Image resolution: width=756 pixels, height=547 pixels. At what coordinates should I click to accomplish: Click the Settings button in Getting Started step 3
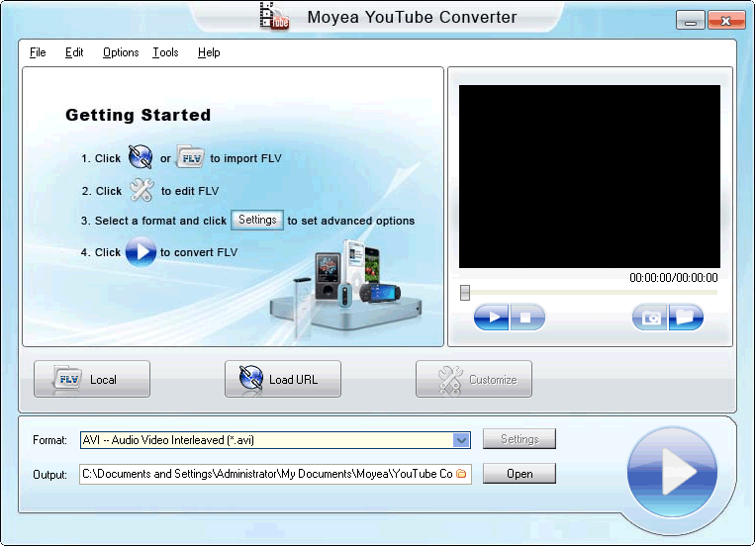pos(257,221)
